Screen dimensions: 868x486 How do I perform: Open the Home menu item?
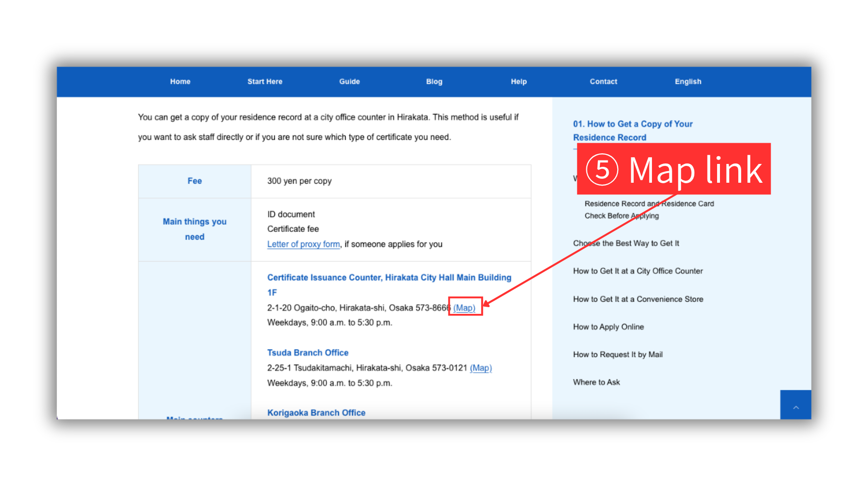pos(180,81)
